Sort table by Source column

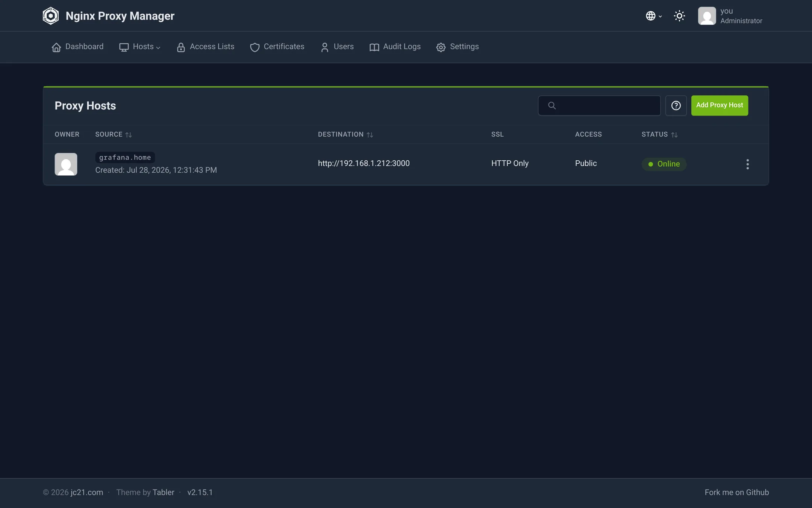[x=114, y=134]
